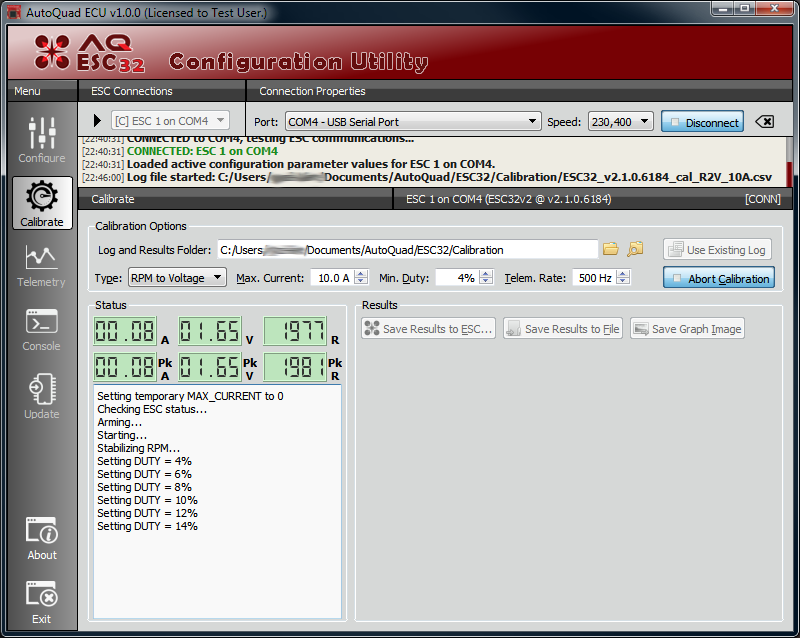Increase Max. Current with up arrow

[361, 274]
